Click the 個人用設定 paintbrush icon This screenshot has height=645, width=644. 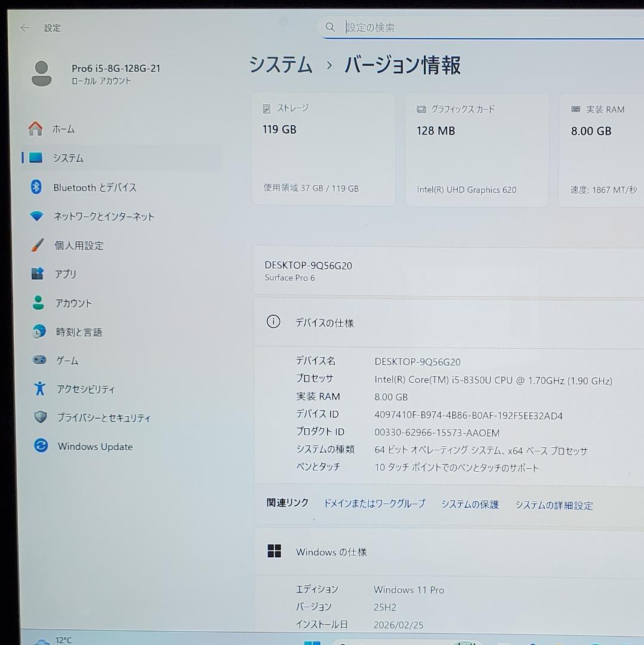(x=38, y=245)
